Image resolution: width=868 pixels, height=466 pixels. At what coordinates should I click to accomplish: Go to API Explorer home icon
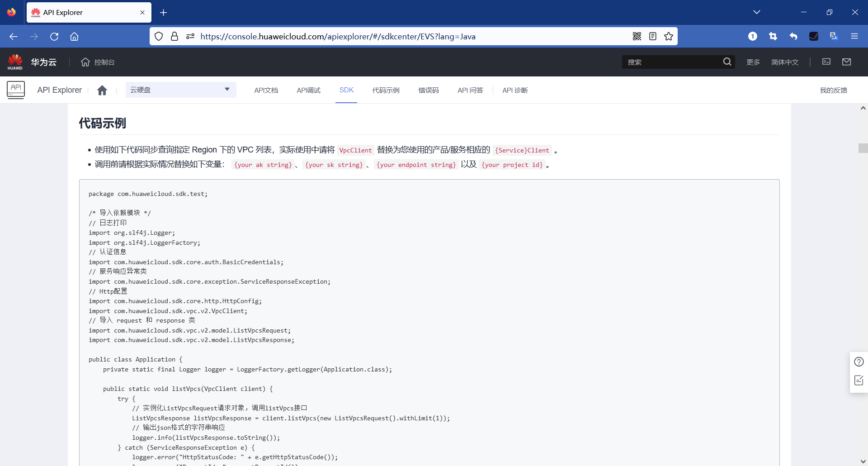[102, 90]
